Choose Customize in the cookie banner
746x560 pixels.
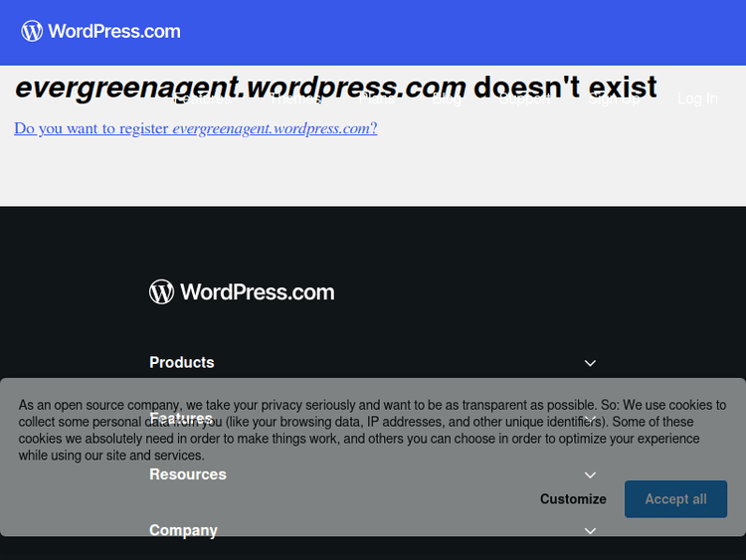[573, 499]
